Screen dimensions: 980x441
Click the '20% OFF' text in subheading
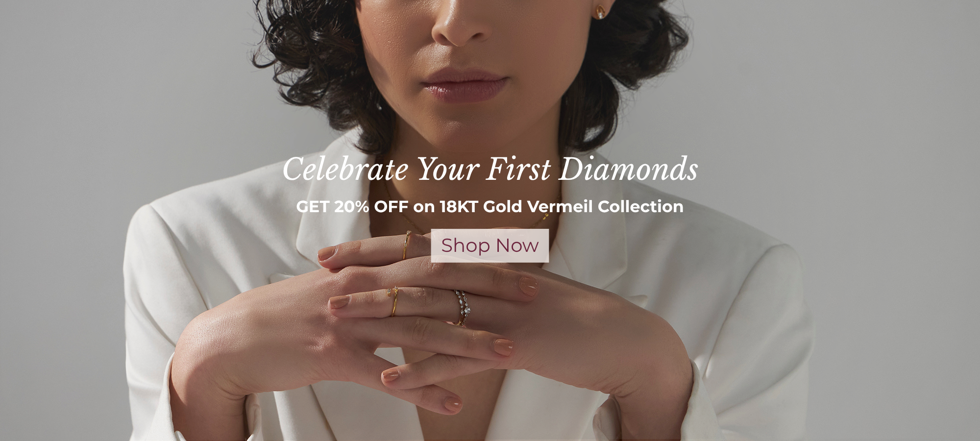371,207
